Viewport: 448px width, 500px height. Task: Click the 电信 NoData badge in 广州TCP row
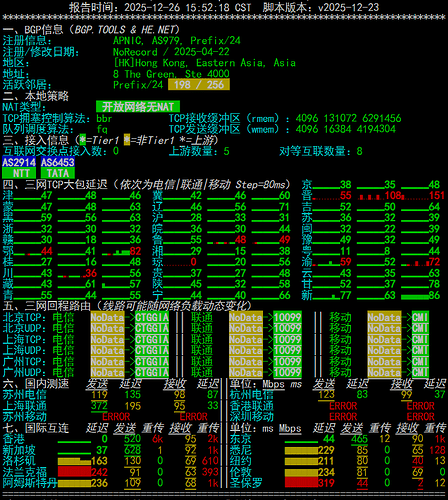pos(107,362)
